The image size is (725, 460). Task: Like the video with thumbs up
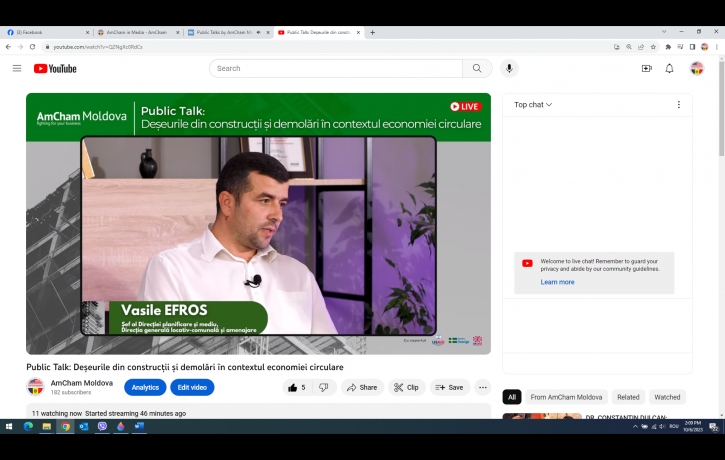296,387
